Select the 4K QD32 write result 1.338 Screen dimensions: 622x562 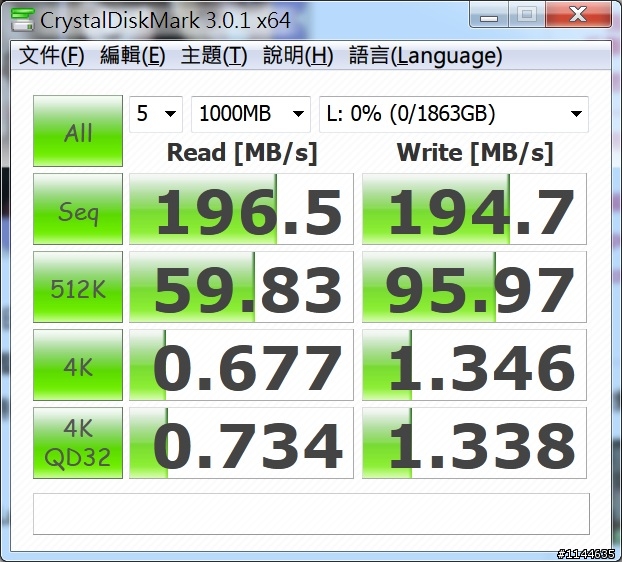coord(474,443)
